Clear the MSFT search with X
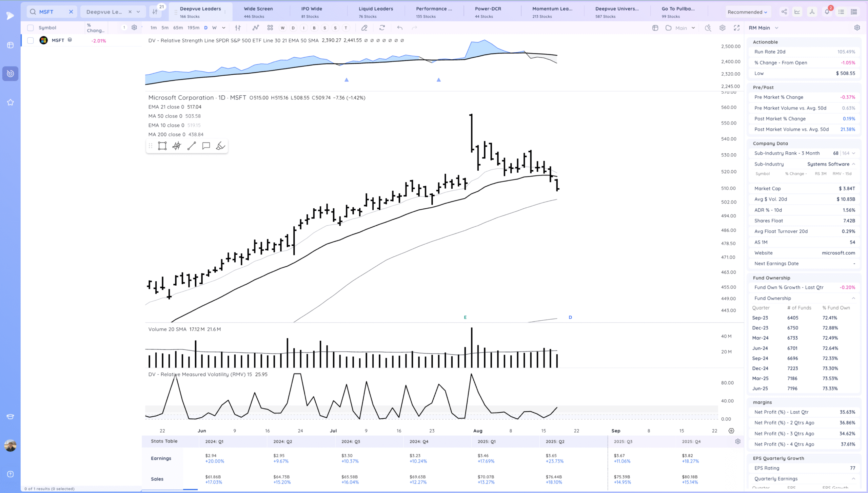 [x=71, y=12]
